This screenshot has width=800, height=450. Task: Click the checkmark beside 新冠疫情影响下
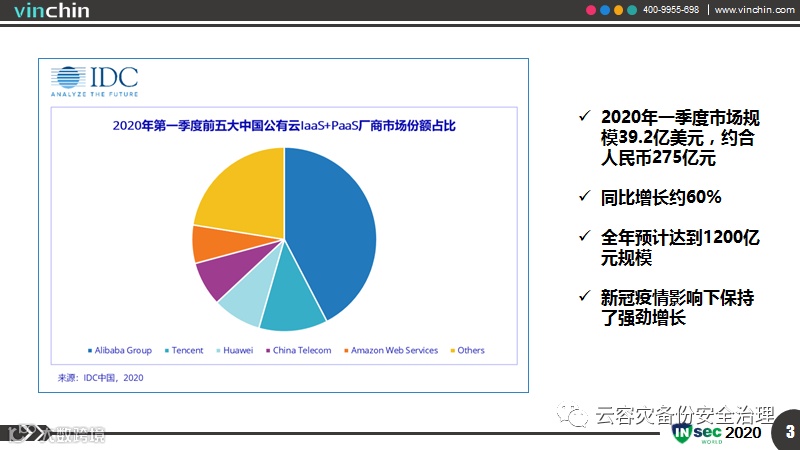click(585, 296)
